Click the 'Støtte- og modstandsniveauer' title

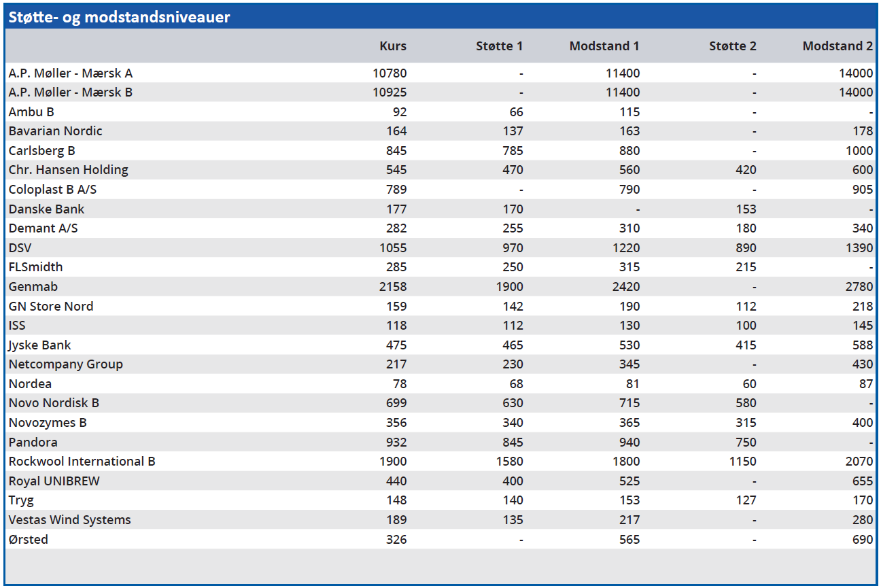point(119,17)
